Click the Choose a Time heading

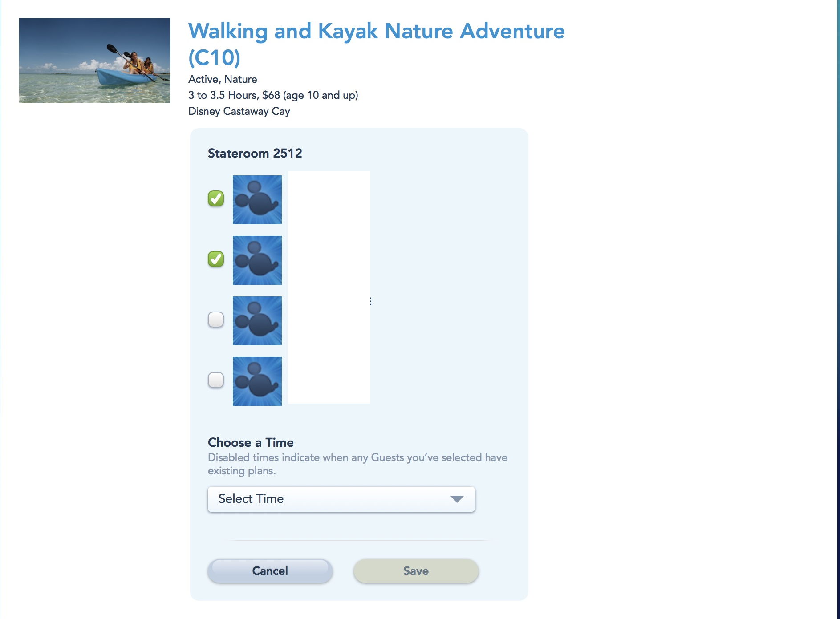(251, 442)
